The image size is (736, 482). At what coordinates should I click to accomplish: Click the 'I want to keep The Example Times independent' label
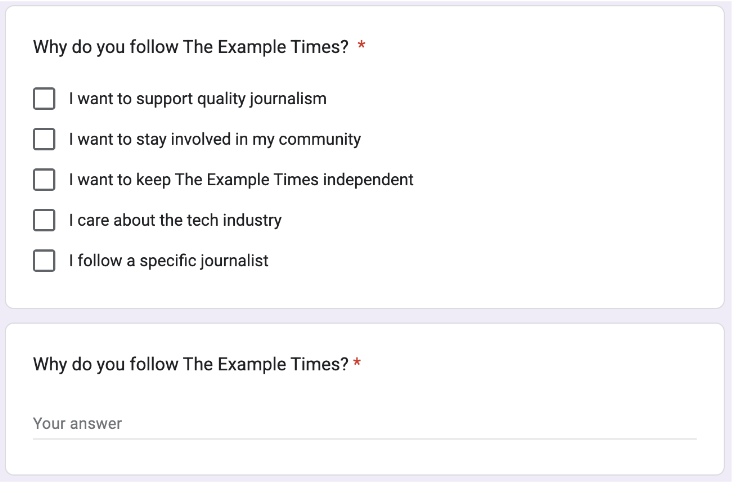coord(241,180)
